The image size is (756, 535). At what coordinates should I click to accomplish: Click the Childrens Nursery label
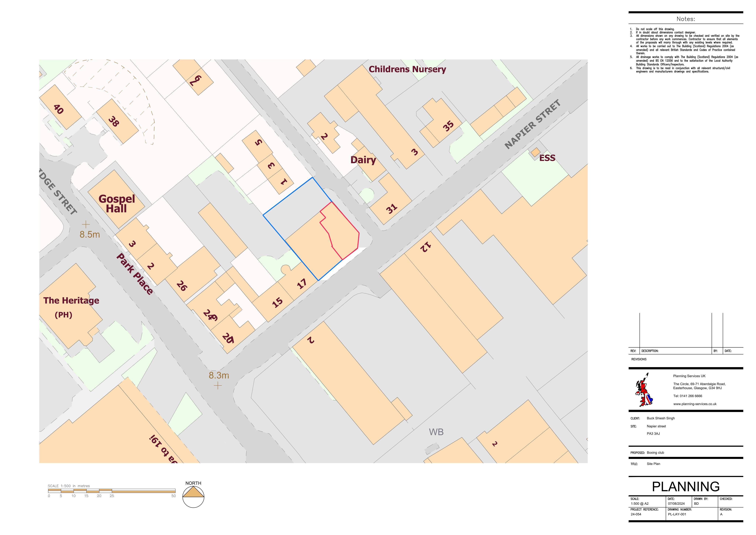coord(407,69)
